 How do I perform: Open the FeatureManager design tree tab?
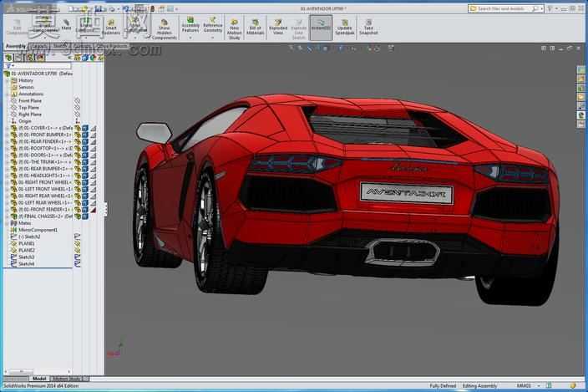[8, 58]
